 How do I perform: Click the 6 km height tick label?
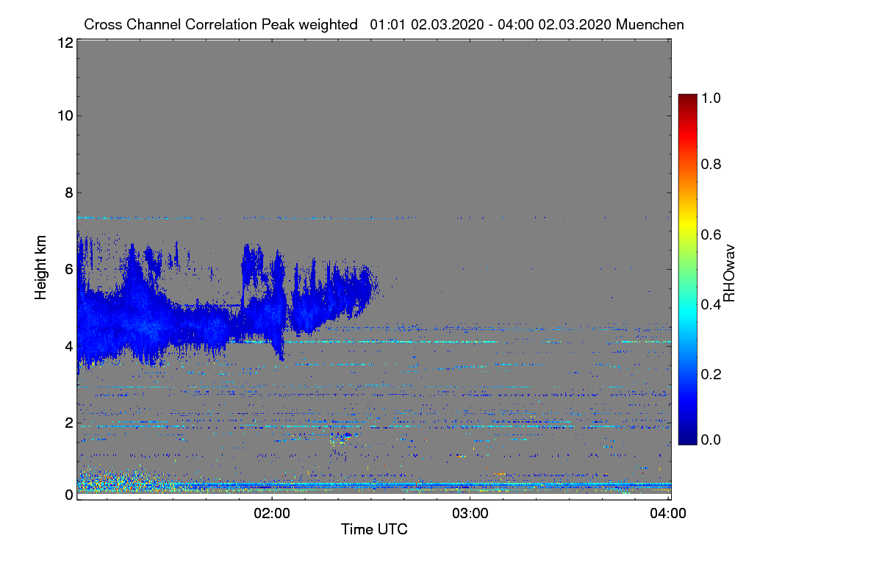(68, 269)
